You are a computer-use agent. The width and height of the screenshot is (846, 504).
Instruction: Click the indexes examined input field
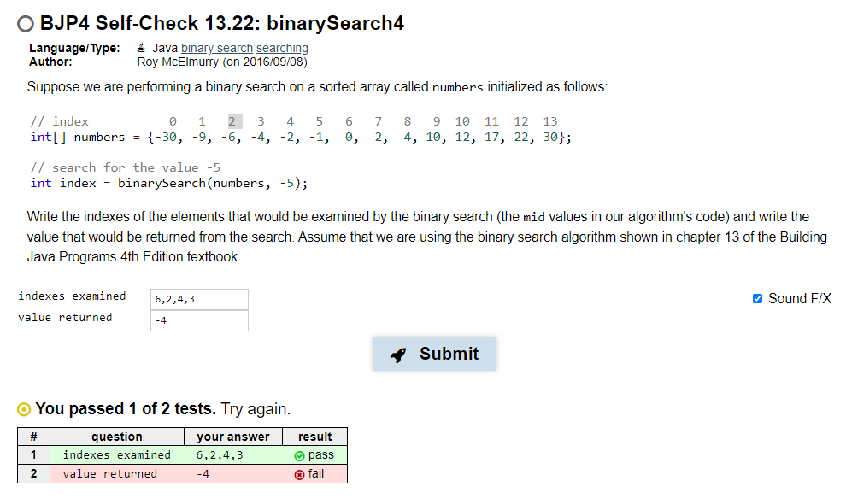[199, 299]
